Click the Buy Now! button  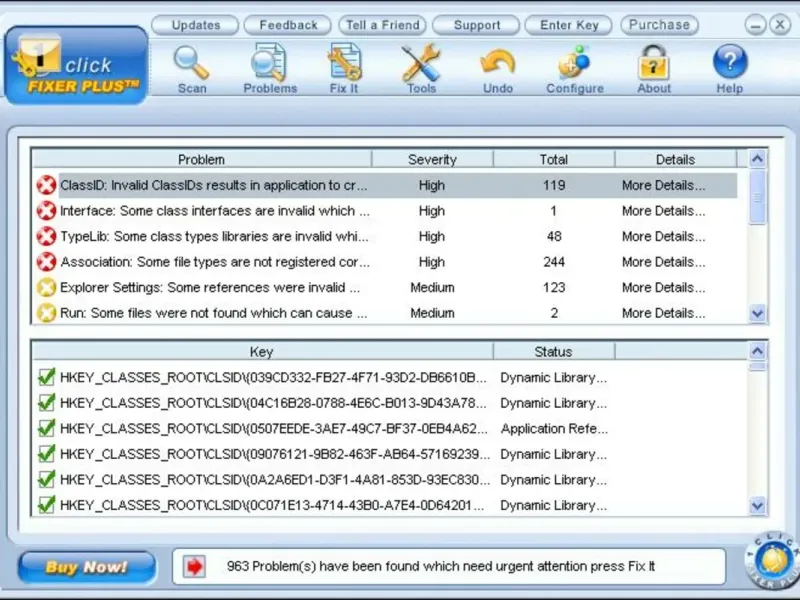87,567
